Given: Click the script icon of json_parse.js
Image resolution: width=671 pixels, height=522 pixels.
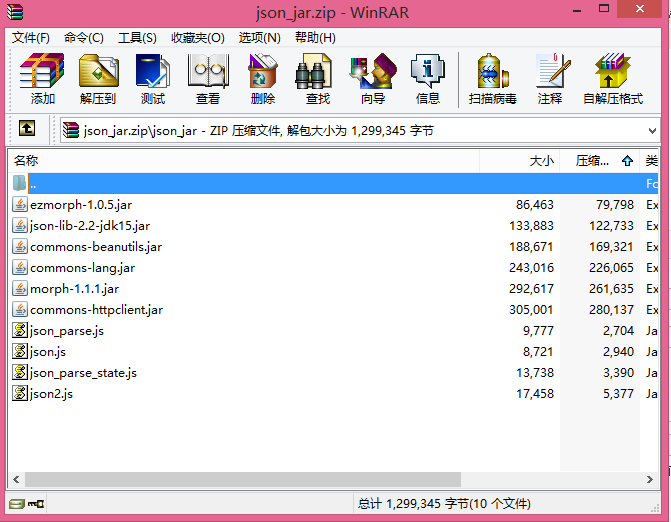Looking at the screenshot, I should coord(20,330).
